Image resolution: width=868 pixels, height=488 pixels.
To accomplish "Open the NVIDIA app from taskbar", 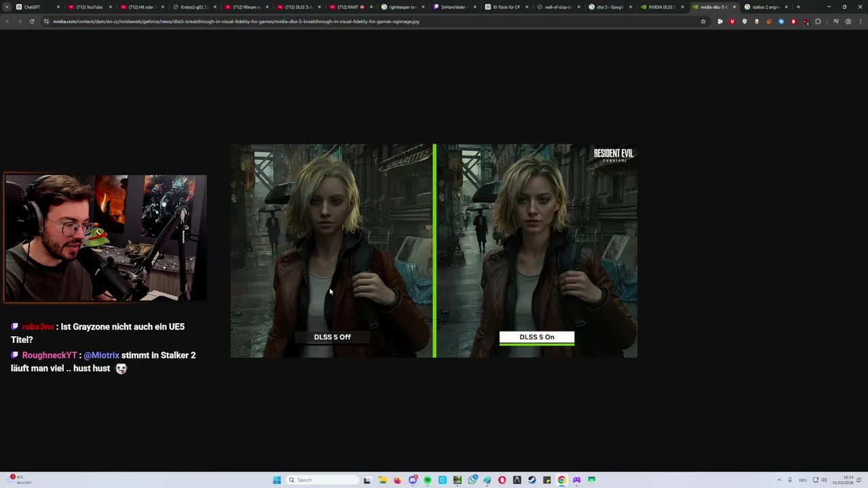I will [457, 480].
